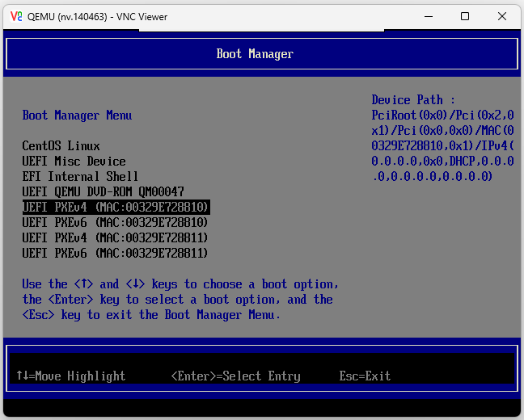
Task: Close the QEMU VNC Viewer window
Action: coord(502,16)
